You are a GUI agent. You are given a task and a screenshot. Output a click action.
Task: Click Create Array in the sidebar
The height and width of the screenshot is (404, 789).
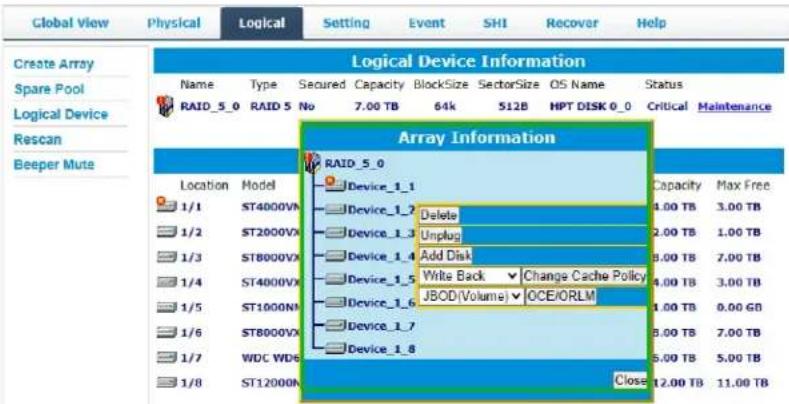[x=53, y=64]
